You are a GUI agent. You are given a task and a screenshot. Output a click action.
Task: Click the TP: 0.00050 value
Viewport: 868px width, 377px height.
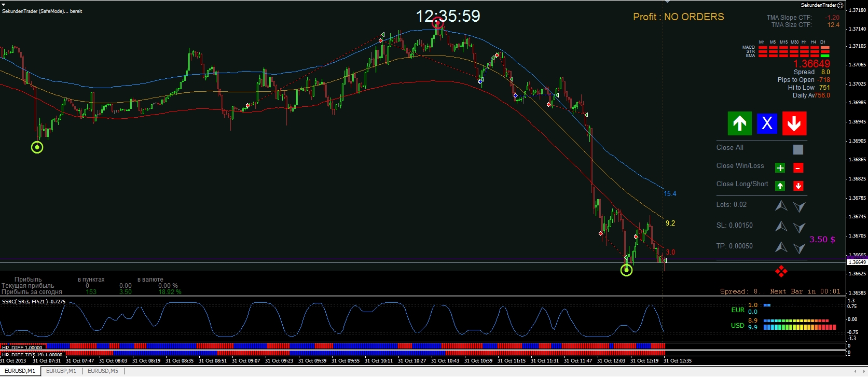coord(735,246)
